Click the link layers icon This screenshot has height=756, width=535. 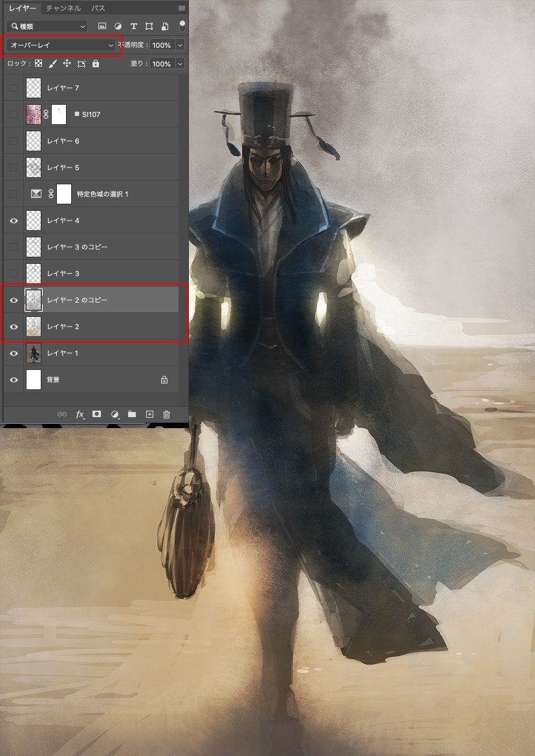point(61,414)
